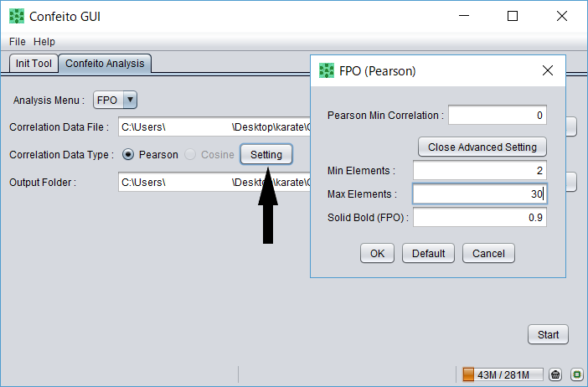Click the Output Folder path field

click(214, 183)
